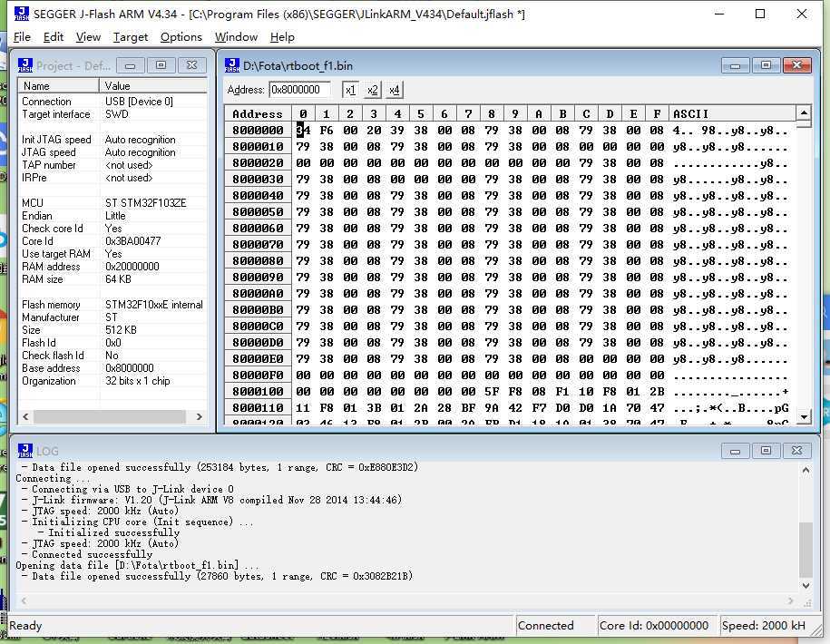Viewport: 830px width, 644px height.
Task: Click the Address column header in hex view
Action: [258, 113]
